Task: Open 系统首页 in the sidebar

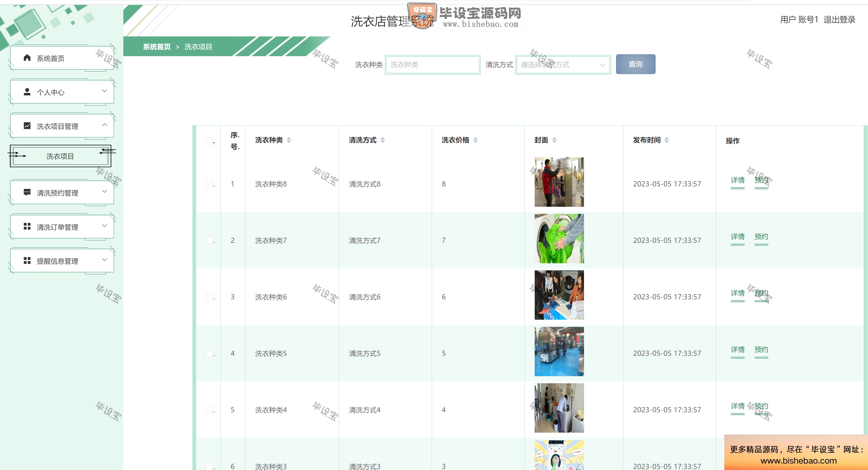Action: point(62,58)
